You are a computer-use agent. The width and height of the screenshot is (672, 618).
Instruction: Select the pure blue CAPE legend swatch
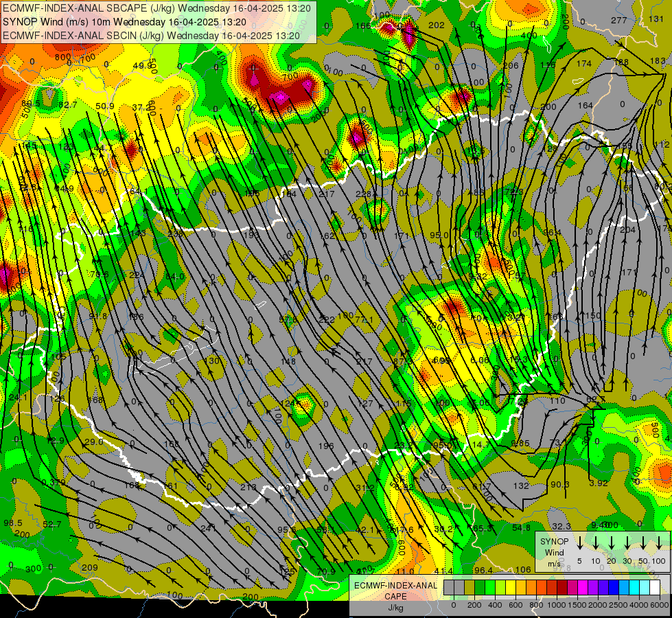click(614, 587)
